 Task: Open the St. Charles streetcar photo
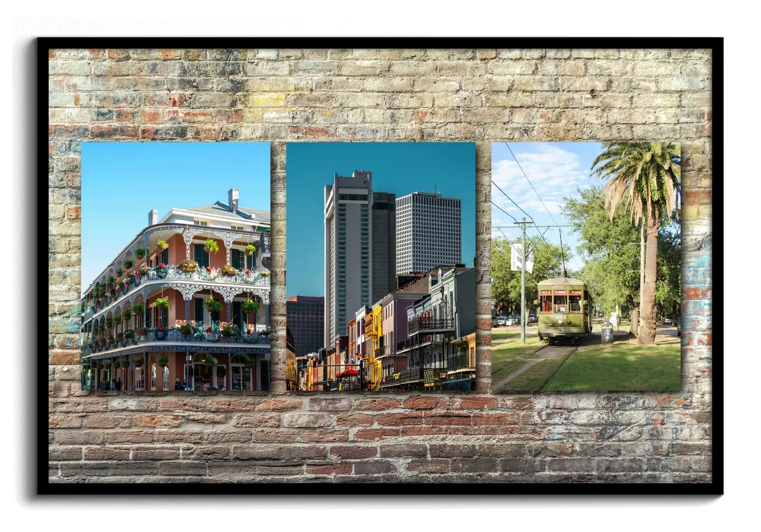pos(586,266)
